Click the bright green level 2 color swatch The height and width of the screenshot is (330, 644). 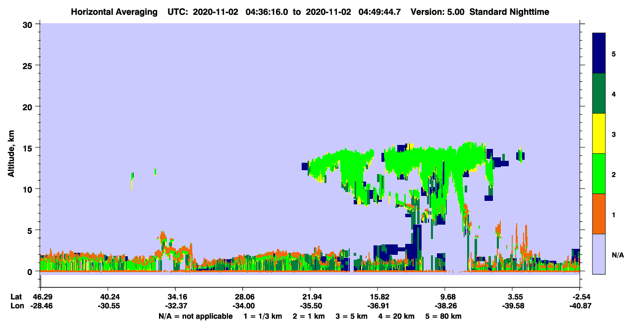(x=599, y=174)
